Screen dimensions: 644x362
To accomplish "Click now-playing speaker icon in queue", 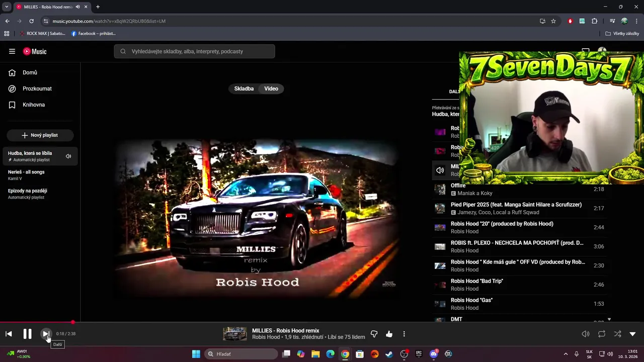I will (440, 170).
